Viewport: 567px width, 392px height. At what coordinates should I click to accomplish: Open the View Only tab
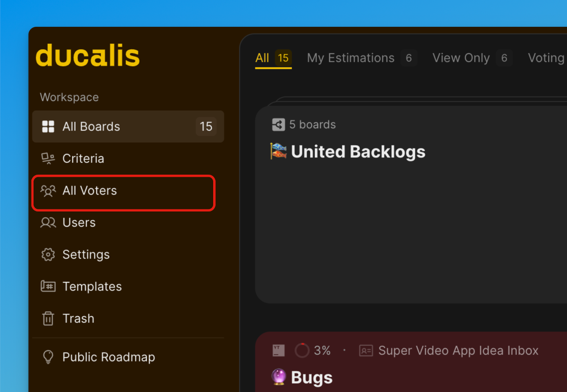point(461,58)
